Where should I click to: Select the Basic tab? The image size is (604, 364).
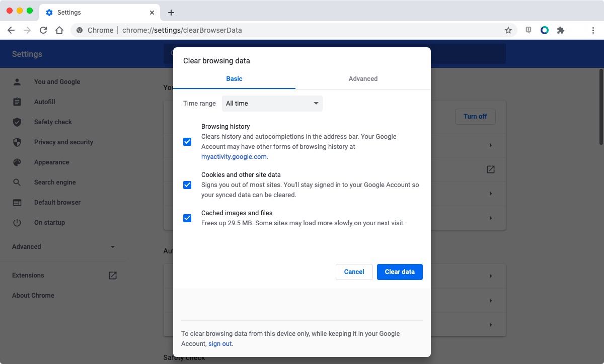(234, 78)
